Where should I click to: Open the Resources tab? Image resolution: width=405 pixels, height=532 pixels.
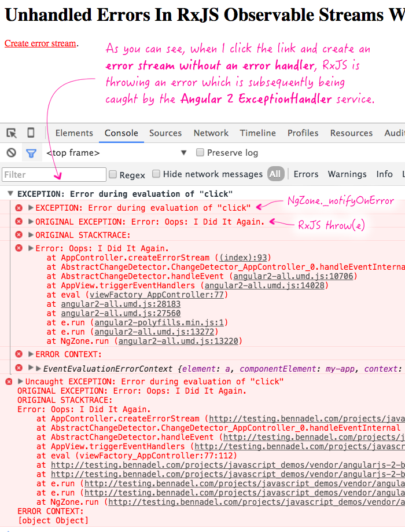coord(351,133)
